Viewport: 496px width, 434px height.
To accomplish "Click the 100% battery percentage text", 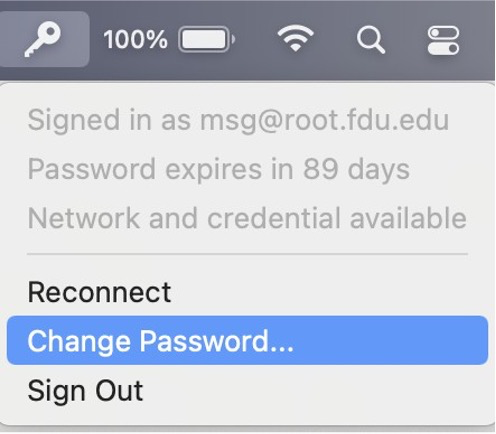I will coord(135,40).
